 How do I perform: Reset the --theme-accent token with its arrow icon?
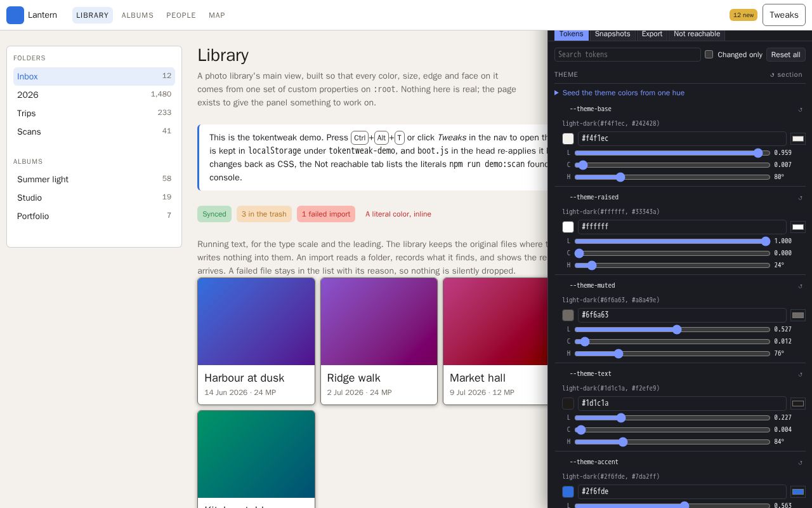801,462
